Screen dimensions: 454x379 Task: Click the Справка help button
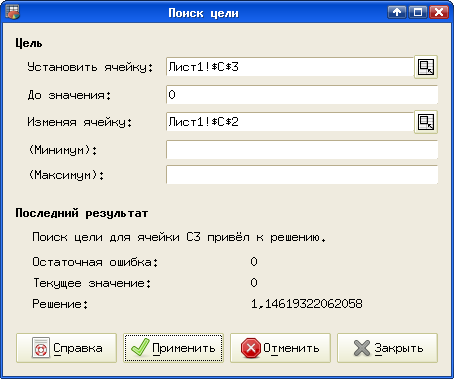pyautogui.click(x=66, y=348)
